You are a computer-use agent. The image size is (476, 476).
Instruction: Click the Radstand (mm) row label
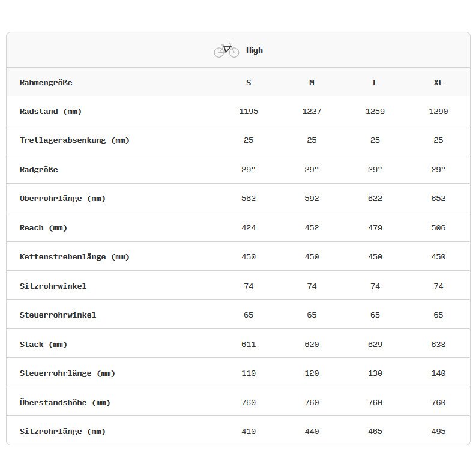pos(50,112)
